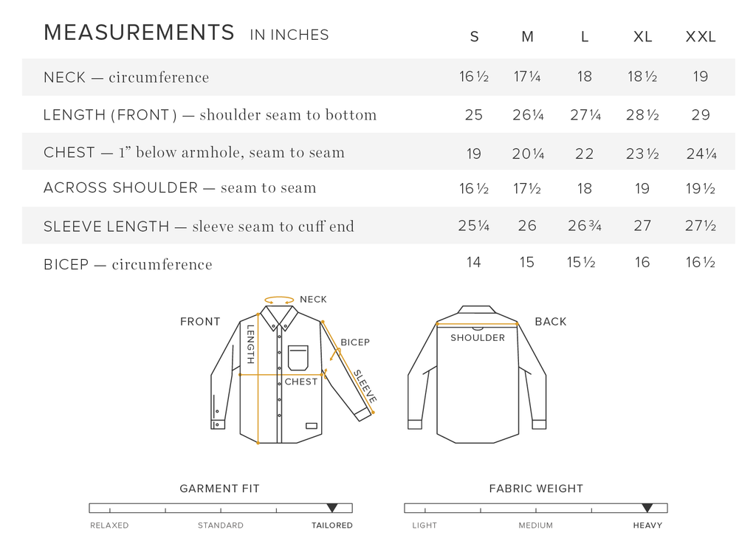Click the MEDIUM fabric weight label

pos(535,525)
